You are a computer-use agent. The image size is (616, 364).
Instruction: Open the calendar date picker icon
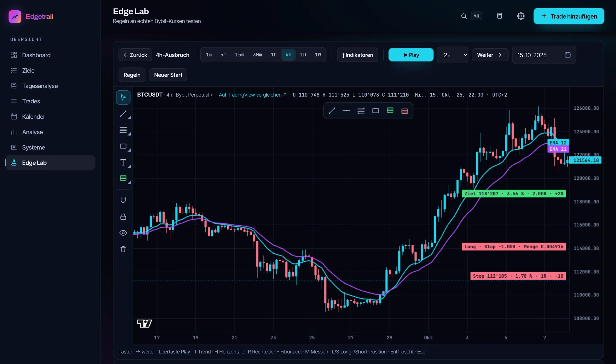tap(568, 55)
